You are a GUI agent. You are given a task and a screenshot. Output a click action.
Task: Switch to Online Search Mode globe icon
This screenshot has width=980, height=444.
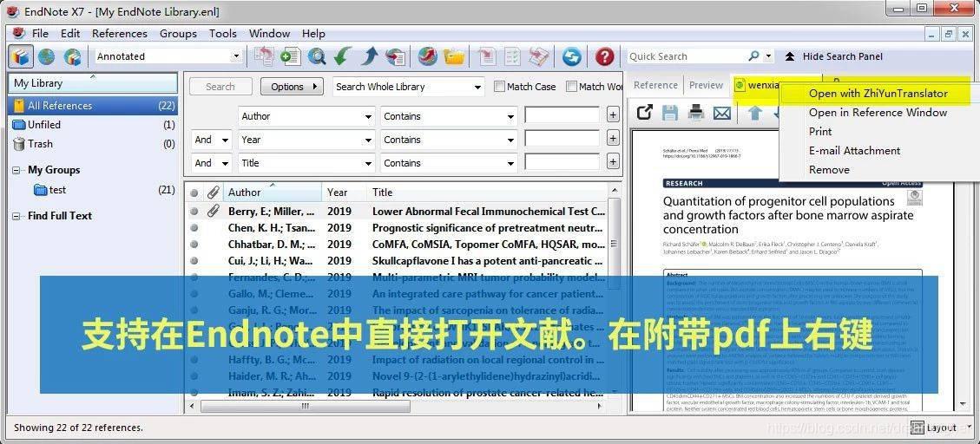coord(47,56)
